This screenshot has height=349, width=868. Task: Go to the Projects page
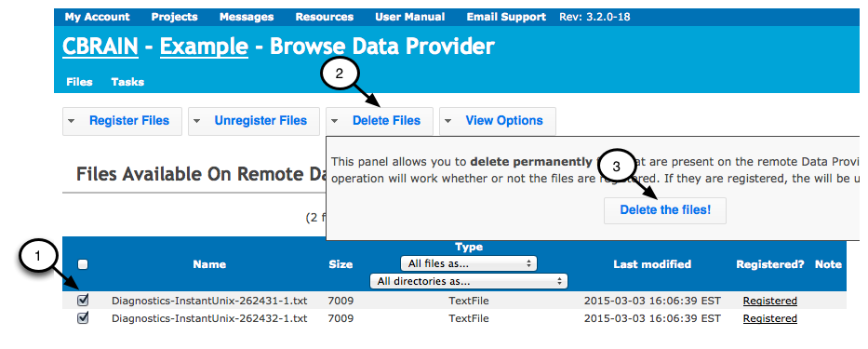(x=174, y=17)
